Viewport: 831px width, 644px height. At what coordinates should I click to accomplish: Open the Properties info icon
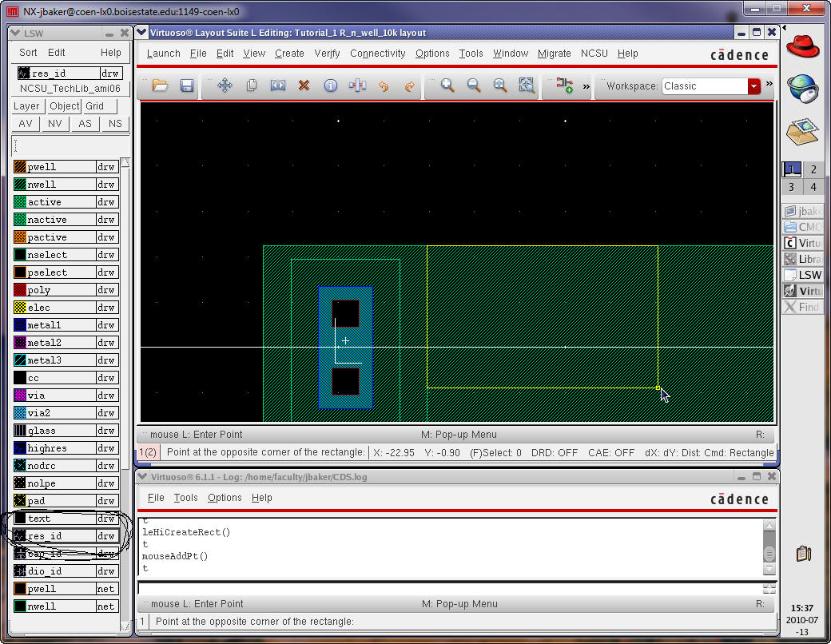coord(330,85)
